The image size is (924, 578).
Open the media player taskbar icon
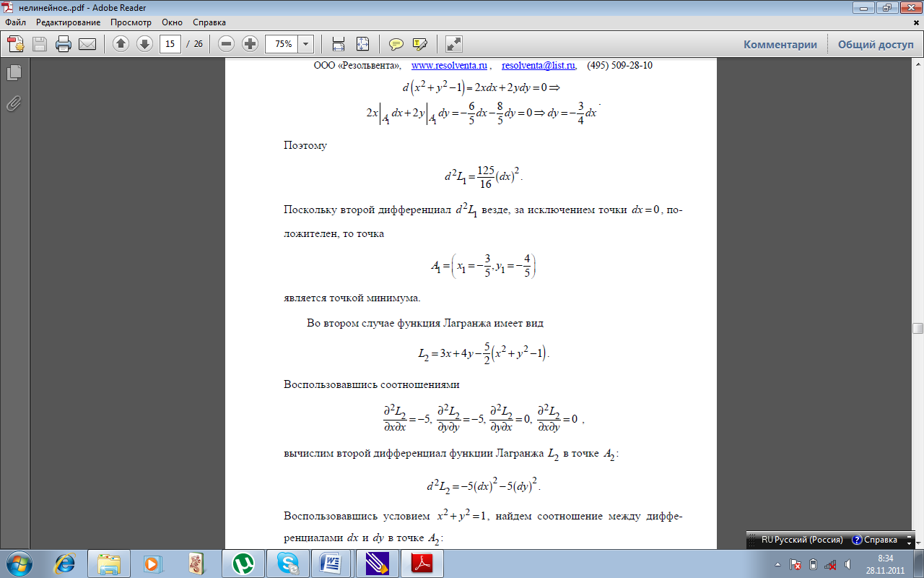click(152, 562)
